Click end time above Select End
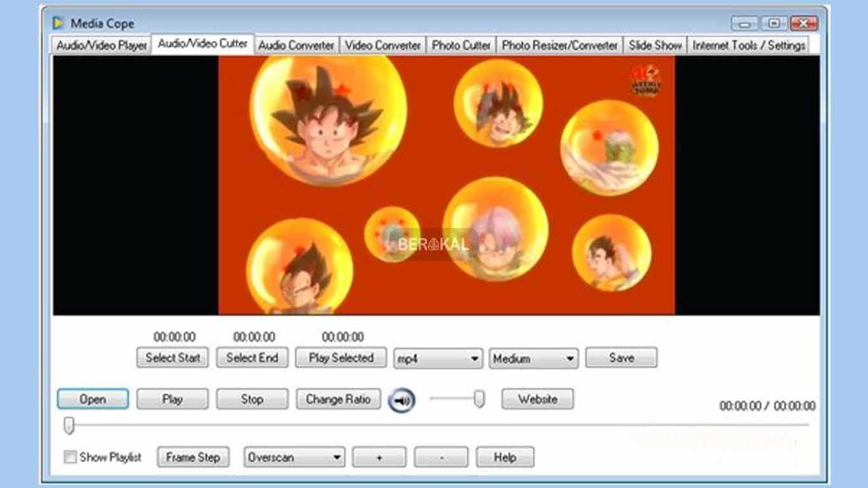Image resolution: width=868 pixels, height=488 pixels. pyautogui.click(x=254, y=337)
